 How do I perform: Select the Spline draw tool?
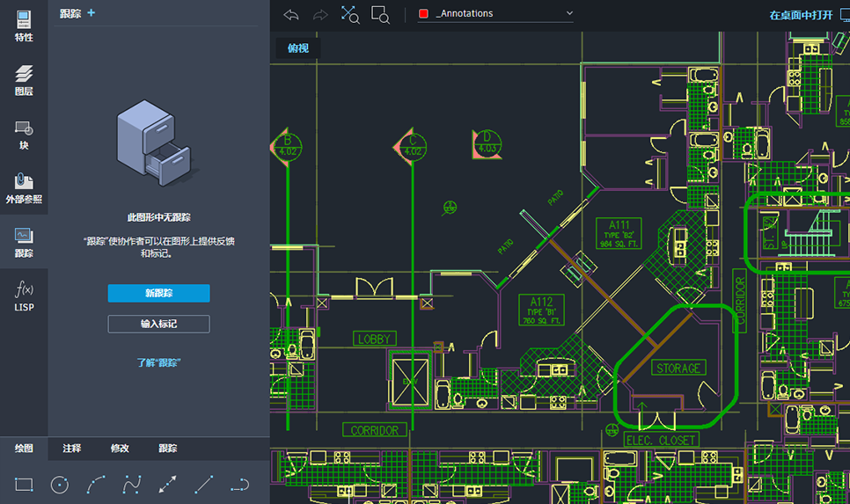(132, 484)
